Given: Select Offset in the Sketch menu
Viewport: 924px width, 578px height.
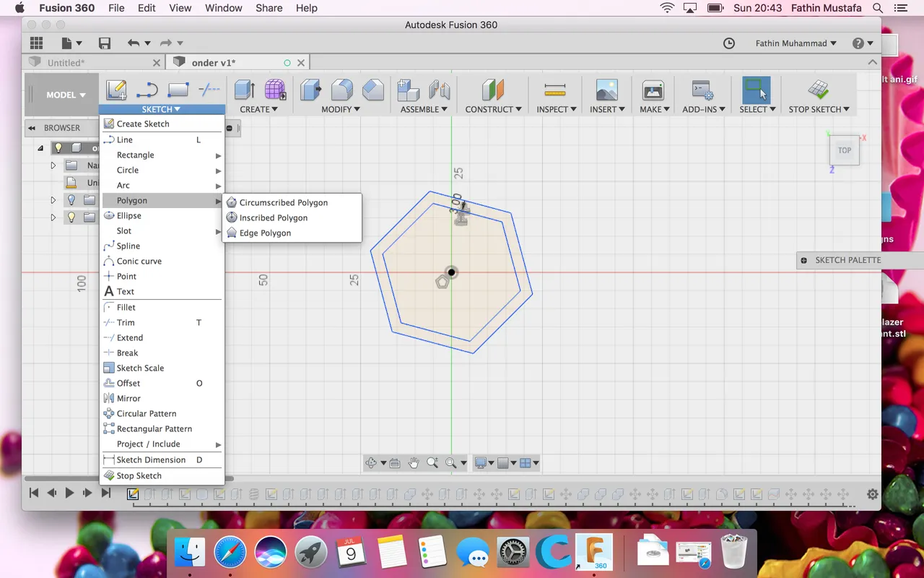Looking at the screenshot, I should click(x=162, y=383).
